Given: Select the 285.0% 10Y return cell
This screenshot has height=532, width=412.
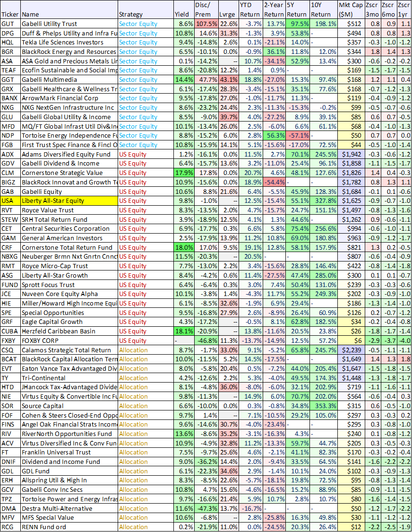Looking at the screenshot, I should tap(323, 275).
